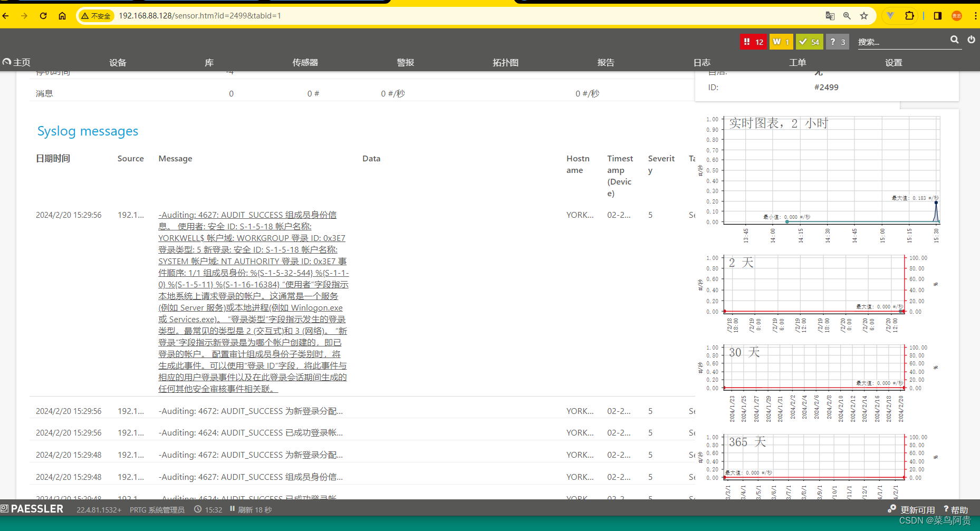Screen dimensions: 980x531
Task: Sort by the 日期时间 column header
Action: (x=53, y=158)
